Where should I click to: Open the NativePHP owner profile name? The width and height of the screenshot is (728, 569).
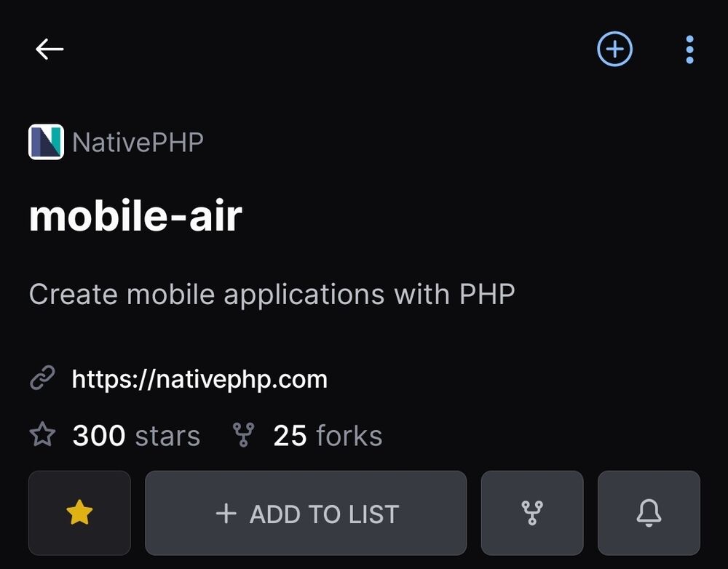click(x=138, y=142)
